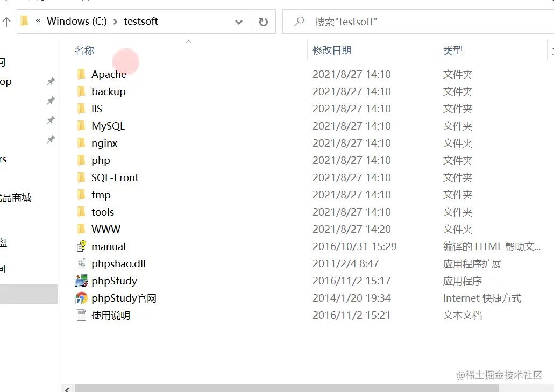The image size is (554, 392).
Task: Click the tools folder name
Action: pyautogui.click(x=102, y=212)
